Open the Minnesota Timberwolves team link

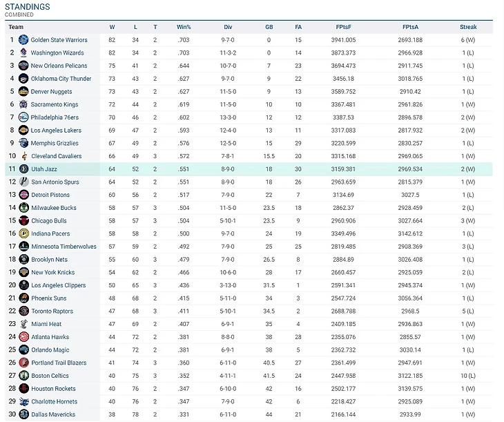coord(64,247)
